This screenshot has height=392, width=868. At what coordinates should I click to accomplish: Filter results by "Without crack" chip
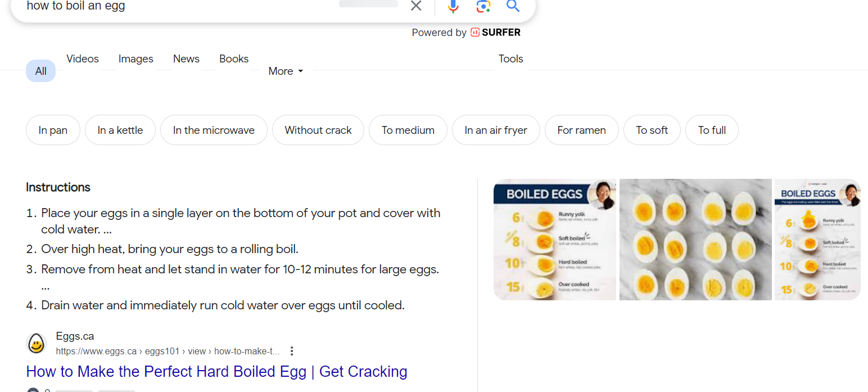(318, 130)
